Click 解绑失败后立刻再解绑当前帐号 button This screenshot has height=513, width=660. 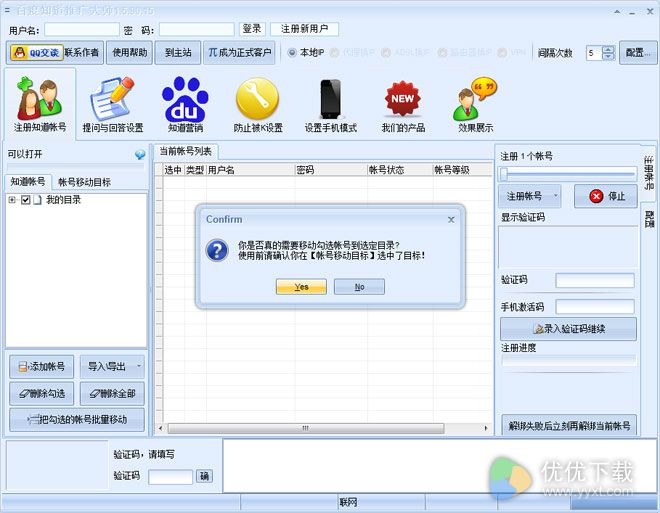click(x=569, y=425)
